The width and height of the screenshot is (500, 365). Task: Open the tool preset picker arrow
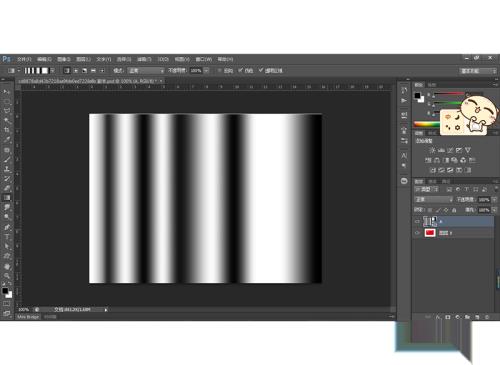[x=19, y=71]
